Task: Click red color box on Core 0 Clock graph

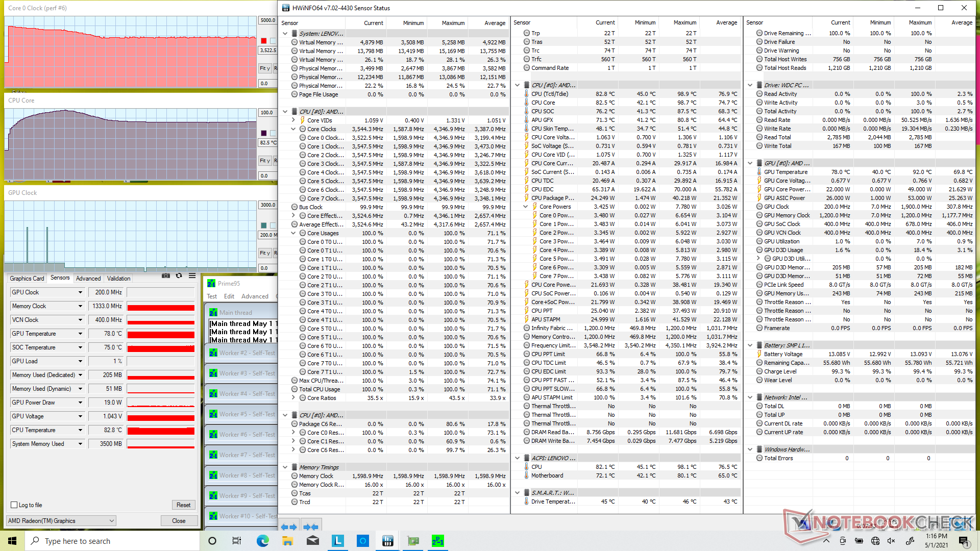Action: [x=264, y=41]
